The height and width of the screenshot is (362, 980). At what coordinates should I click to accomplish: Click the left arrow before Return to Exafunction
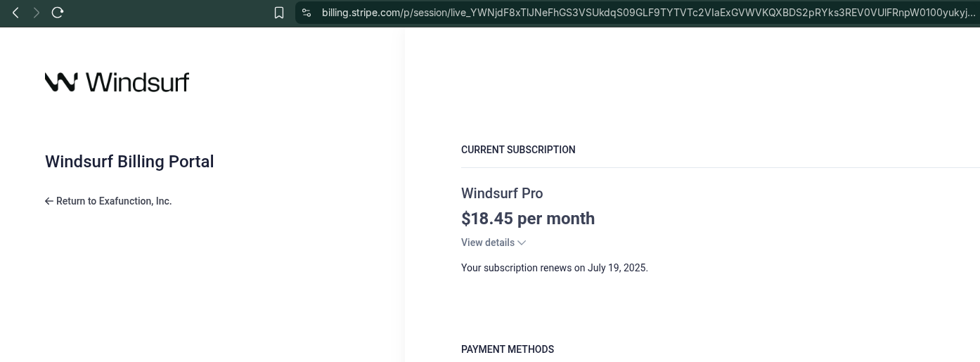point(49,201)
